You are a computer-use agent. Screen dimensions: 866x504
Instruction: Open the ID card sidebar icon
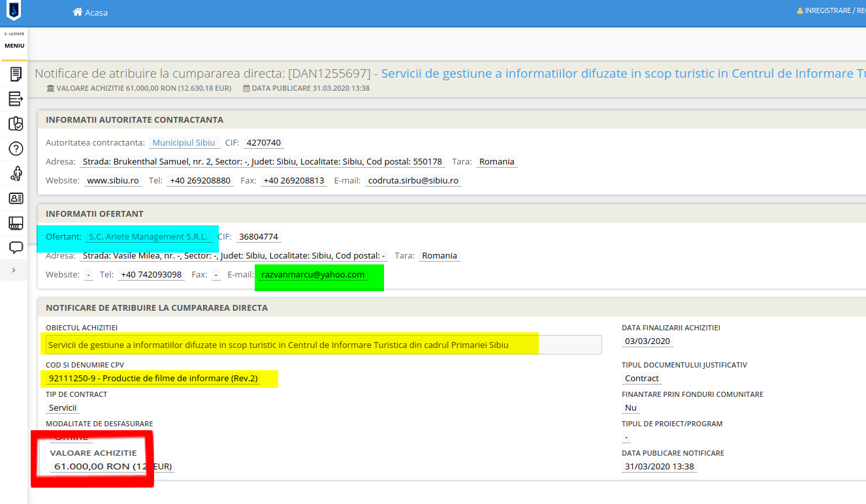(x=16, y=198)
